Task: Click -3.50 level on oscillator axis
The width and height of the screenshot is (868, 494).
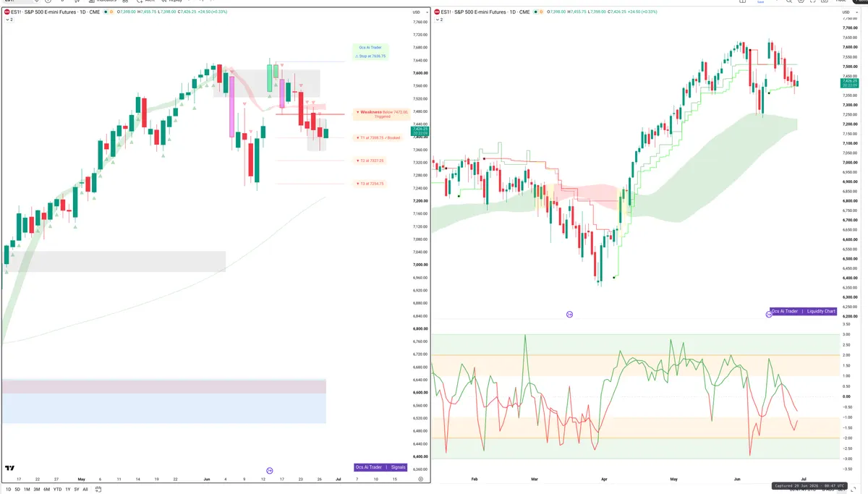Action: click(x=846, y=469)
